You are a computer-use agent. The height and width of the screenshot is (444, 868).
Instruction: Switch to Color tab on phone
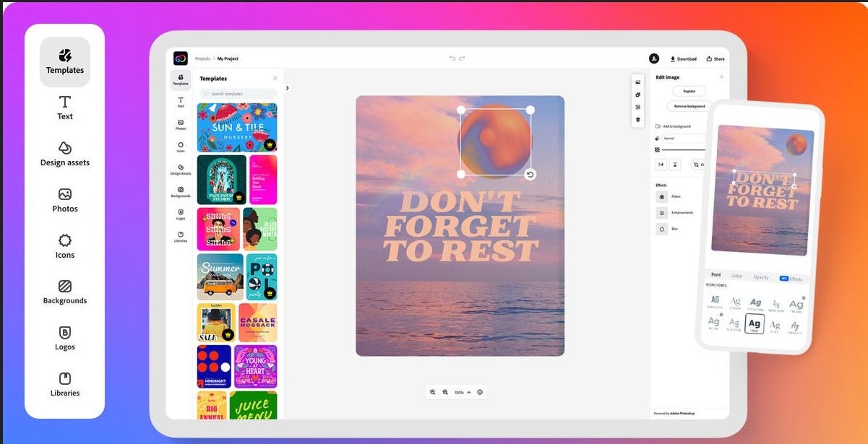736,276
